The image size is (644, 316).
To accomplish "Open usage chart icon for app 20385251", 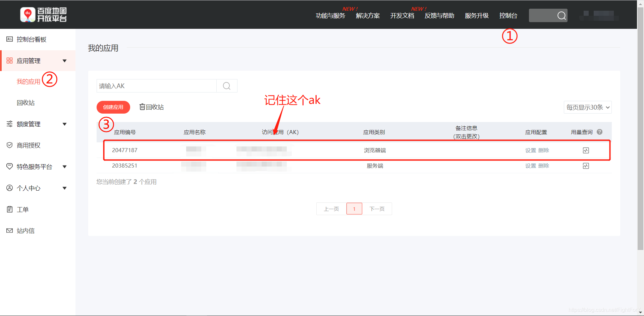I will [x=586, y=166].
